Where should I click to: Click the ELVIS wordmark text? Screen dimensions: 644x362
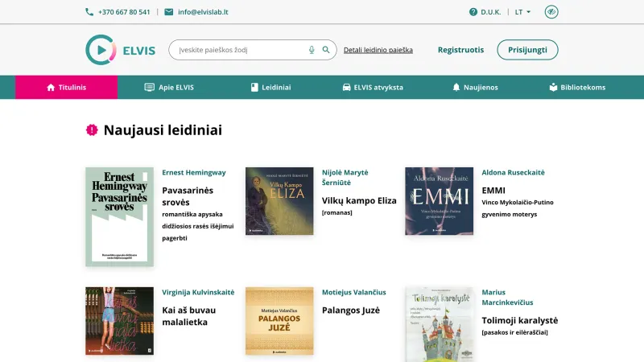tap(138, 51)
